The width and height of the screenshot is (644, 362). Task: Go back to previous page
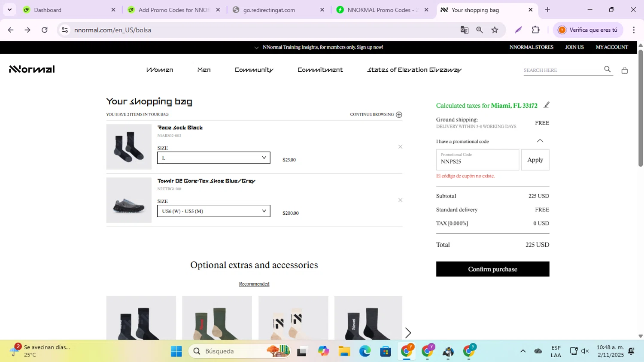pos(11,30)
